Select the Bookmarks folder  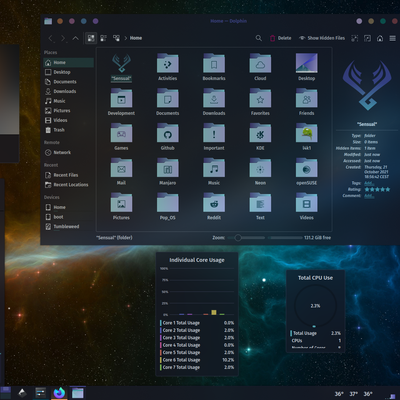[214, 63]
